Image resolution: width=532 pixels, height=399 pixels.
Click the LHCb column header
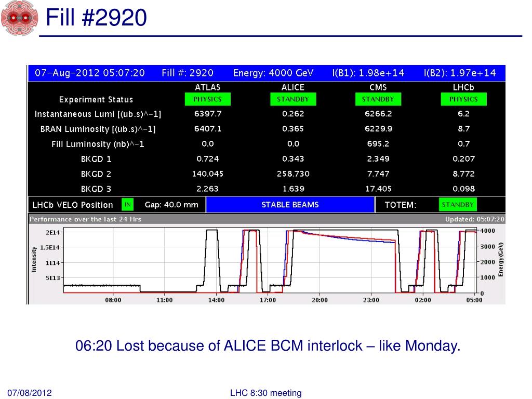463,87
